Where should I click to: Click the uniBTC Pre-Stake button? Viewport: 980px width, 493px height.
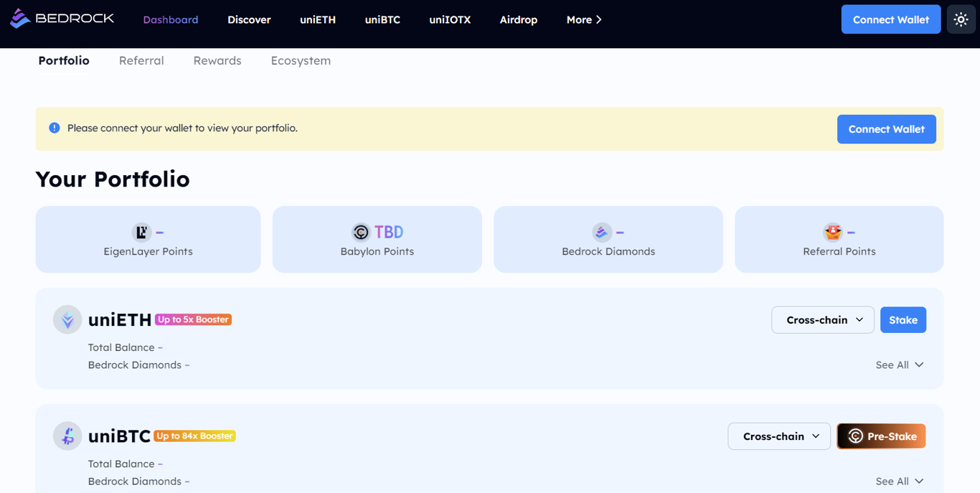tap(881, 436)
